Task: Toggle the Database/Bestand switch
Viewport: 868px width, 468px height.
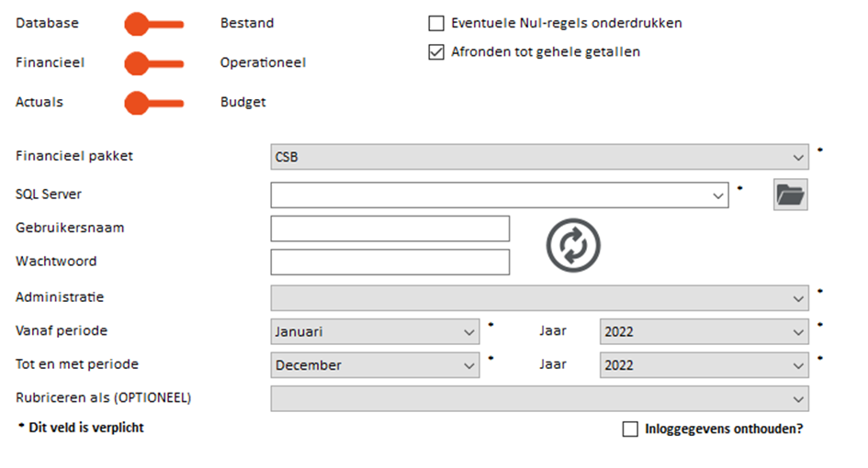Action: tap(154, 25)
